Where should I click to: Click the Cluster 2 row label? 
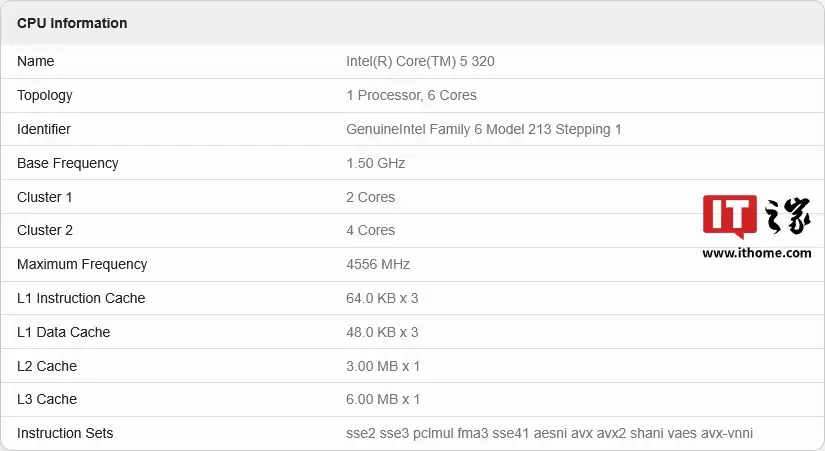45,230
